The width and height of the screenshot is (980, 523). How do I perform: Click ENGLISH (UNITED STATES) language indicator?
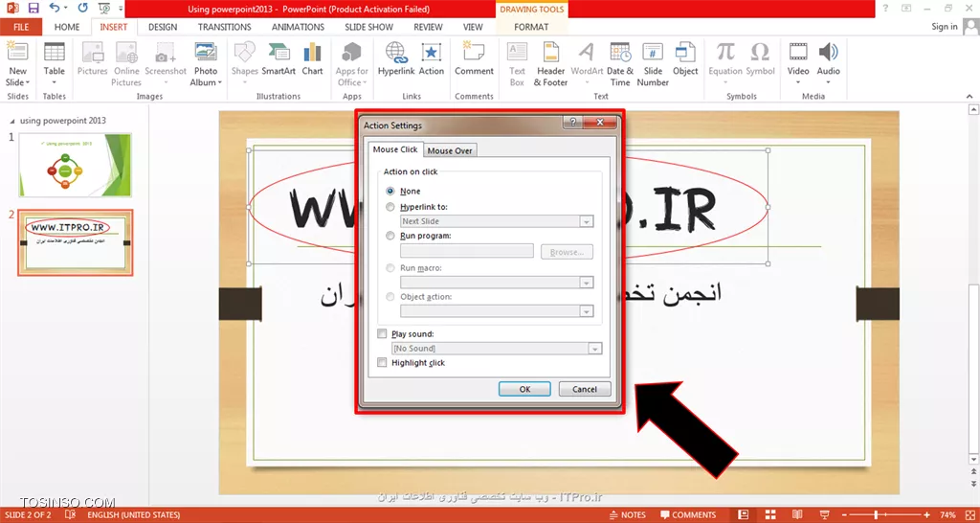tap(134, 515)
